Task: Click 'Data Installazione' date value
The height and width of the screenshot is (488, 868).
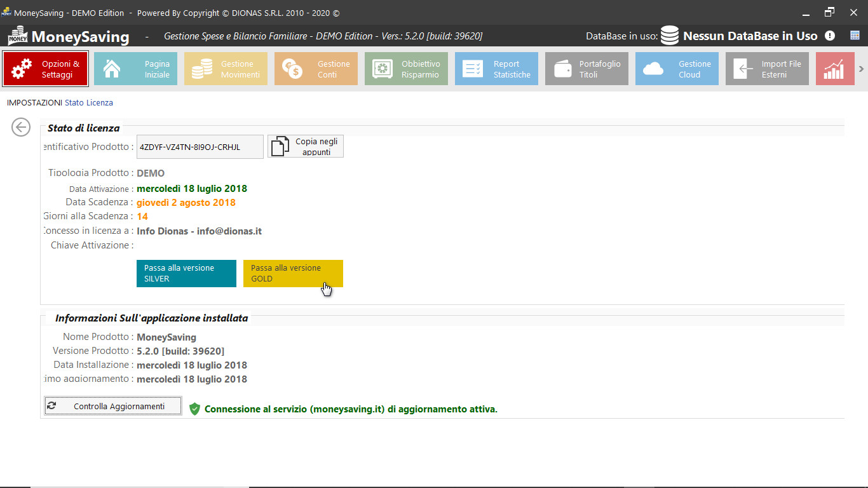Action: point(192,365)
